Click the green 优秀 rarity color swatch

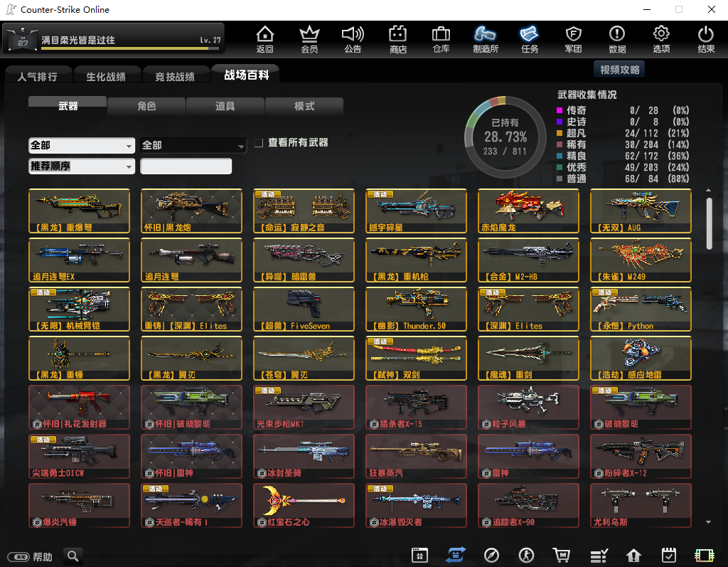coord(560,167)
